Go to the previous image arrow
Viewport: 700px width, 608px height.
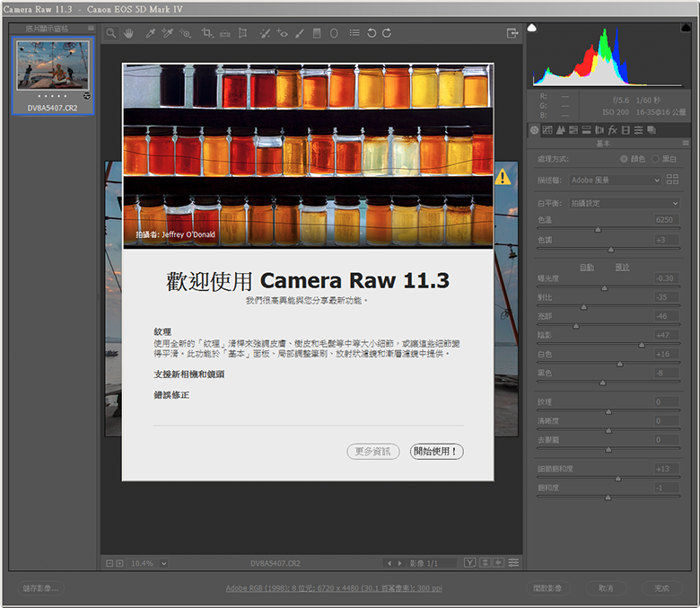point(389,563)
